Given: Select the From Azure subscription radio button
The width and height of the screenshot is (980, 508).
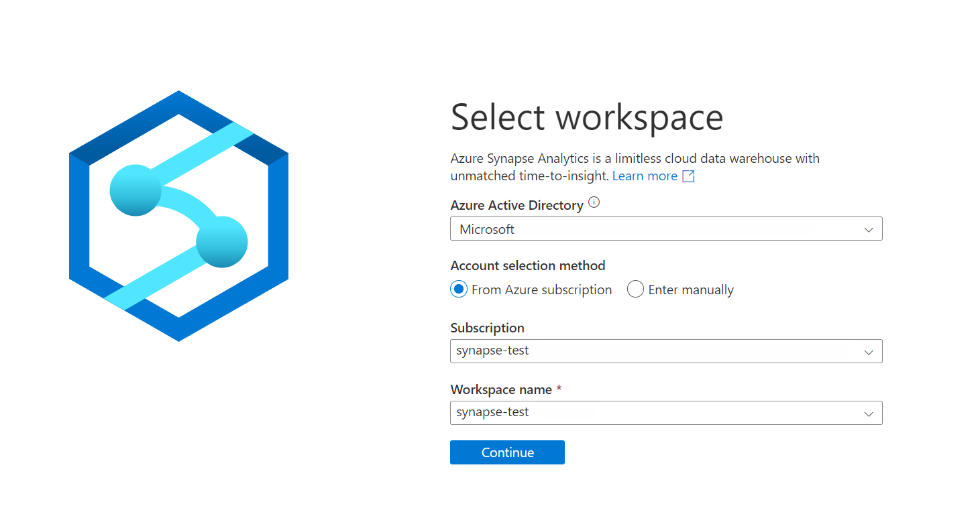Looking at the screenshot, I should 459,290.
